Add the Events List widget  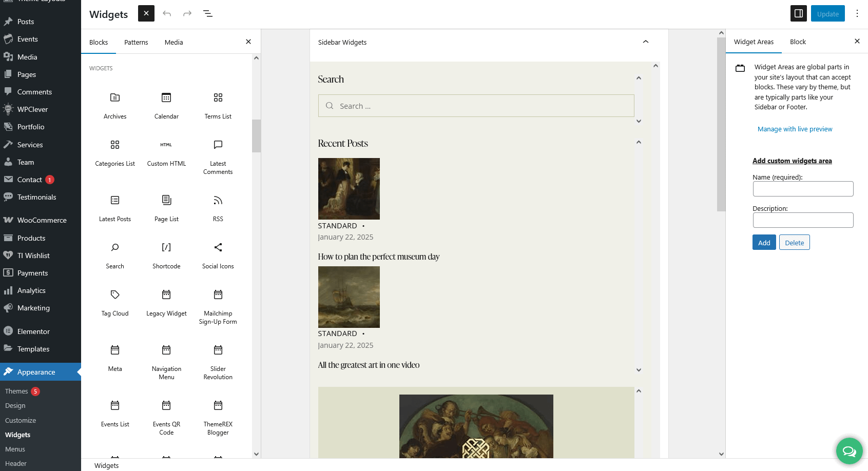[x=115, y=414]
